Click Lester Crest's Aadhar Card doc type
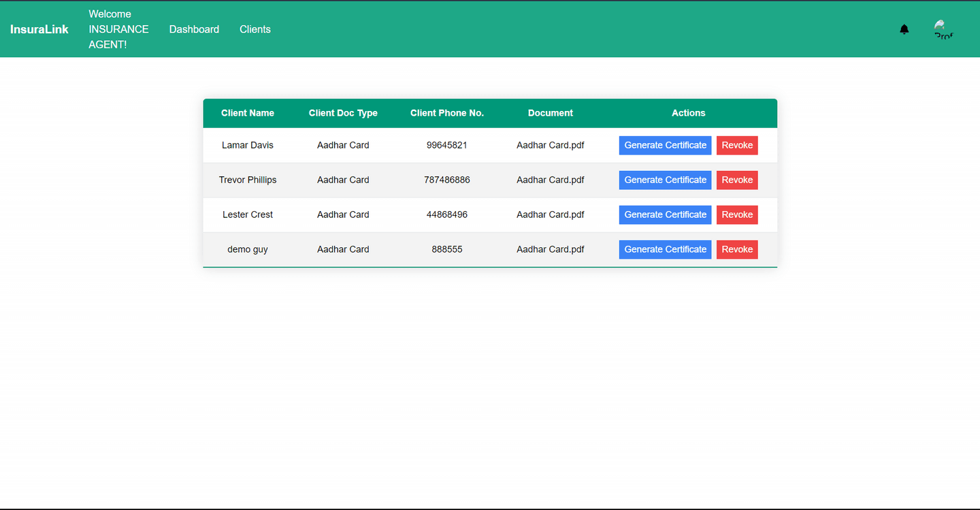Image resolution: width=980 pixels, height=510 pixels. point(343,214)
